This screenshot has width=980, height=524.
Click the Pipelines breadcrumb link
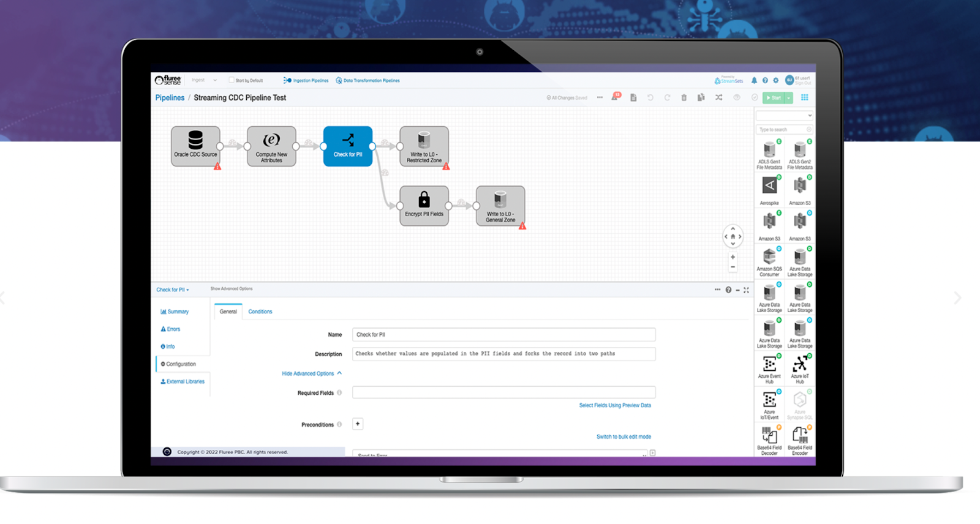coord(170,98)
